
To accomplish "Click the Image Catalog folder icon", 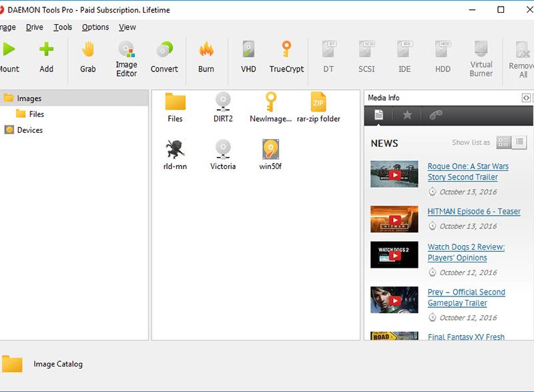I will point(12,364).
